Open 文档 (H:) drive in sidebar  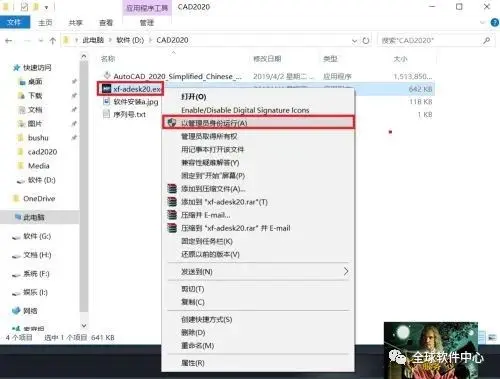(37, 255)
